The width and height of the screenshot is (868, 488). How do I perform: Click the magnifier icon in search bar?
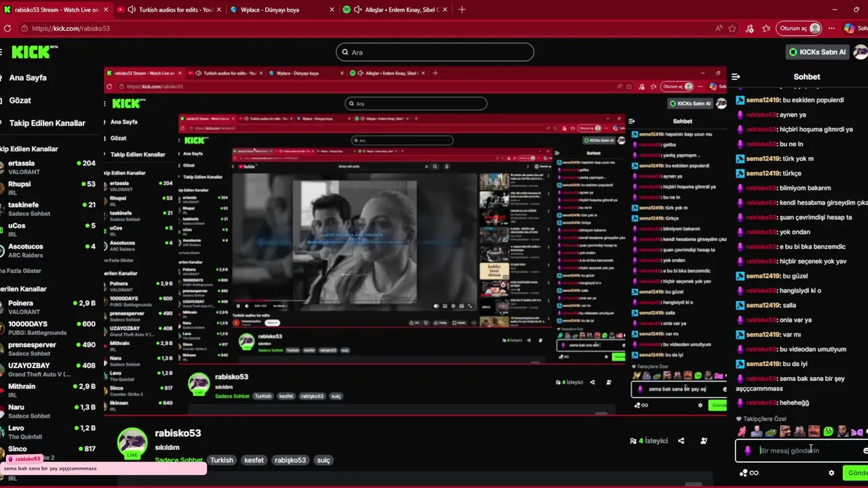[x=345, y=52]
